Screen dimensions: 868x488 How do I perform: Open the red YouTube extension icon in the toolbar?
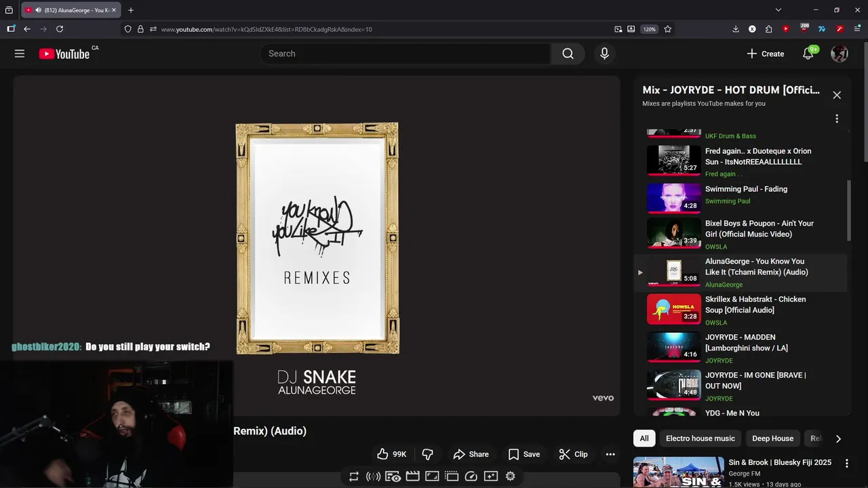(x=786, y=29)
